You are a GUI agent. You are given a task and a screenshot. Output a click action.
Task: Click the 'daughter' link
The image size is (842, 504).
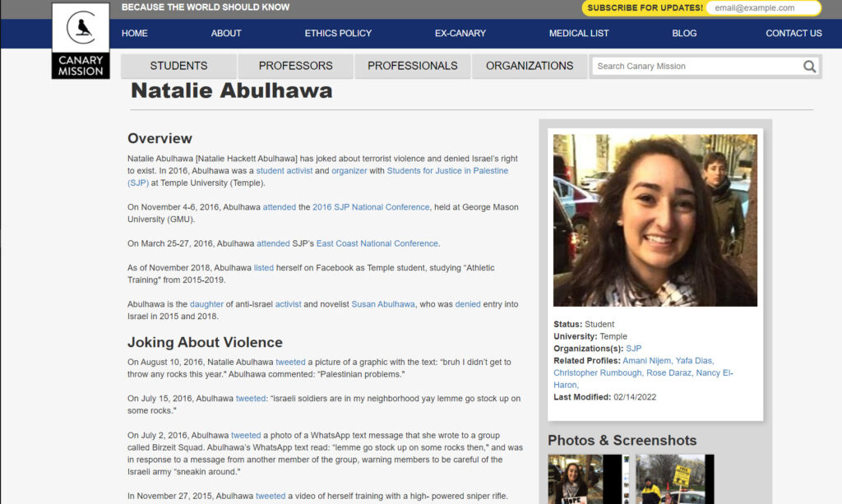click(206, 304)
